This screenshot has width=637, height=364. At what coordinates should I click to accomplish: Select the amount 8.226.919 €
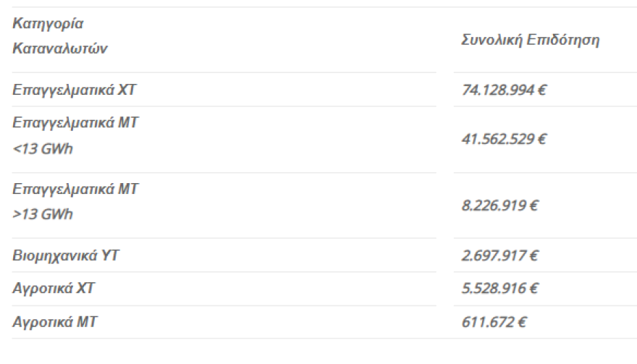pos(500,205)
